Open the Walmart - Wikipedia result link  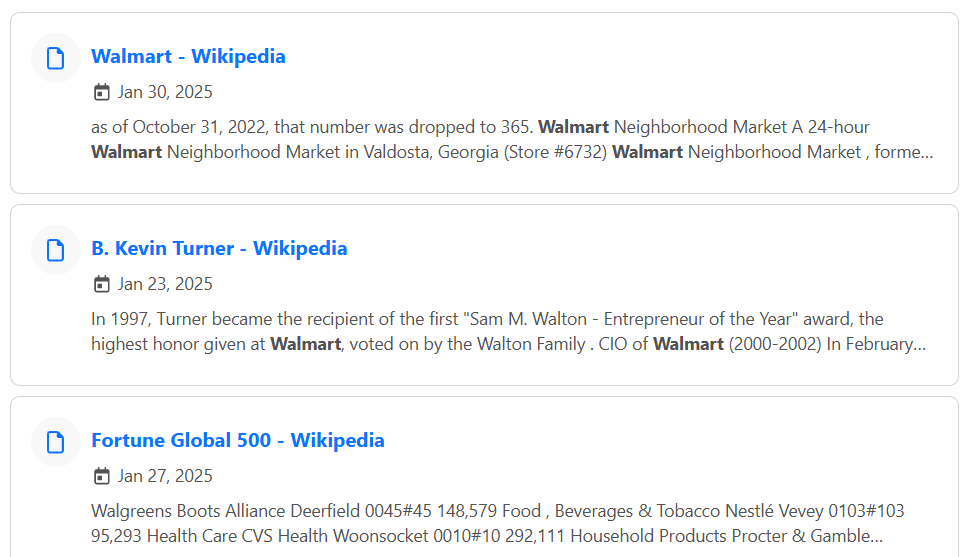[188, 56]
